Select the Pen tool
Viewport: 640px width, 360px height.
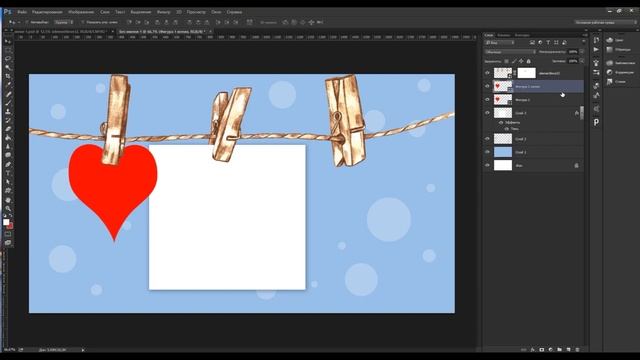(x=8, y=164)
